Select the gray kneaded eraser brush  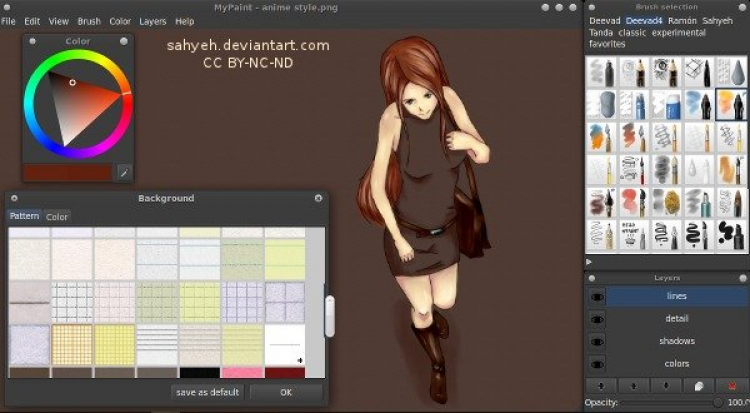tap(601, 105)
